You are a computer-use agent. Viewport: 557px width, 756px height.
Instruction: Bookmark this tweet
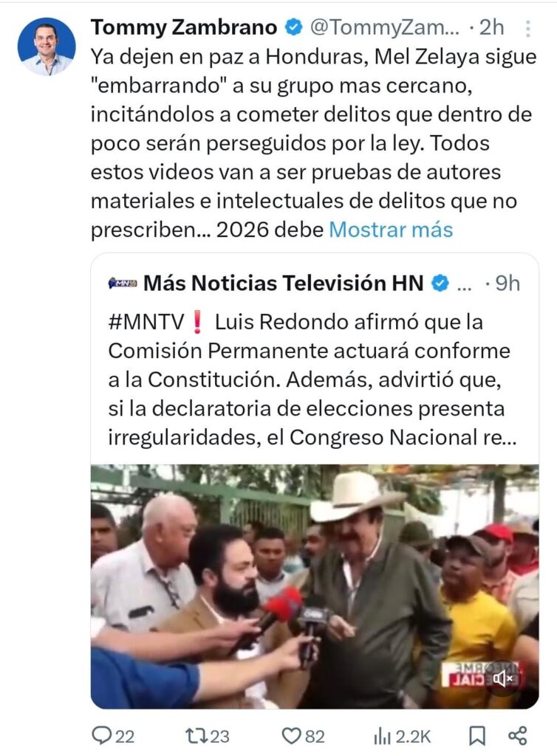tap(477, 736)
